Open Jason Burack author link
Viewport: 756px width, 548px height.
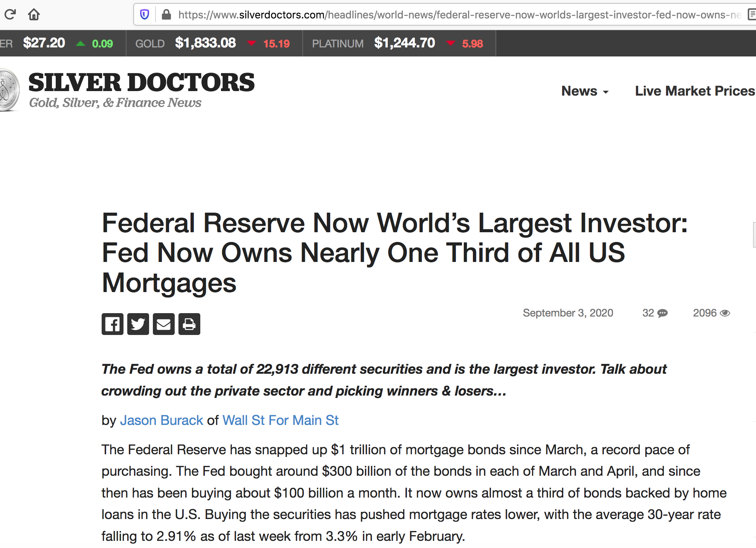pos(162,420)
